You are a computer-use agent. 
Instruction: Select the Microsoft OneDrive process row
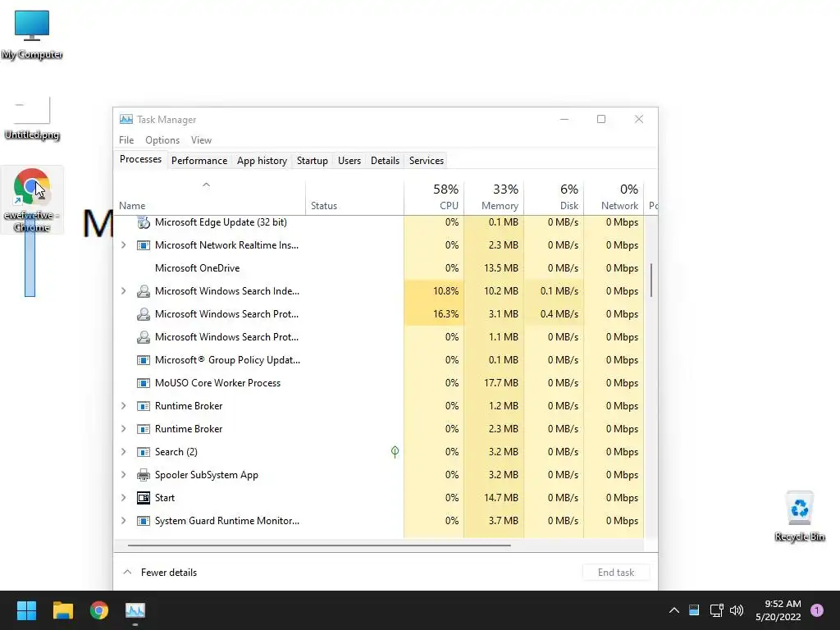pyautogui.click(x=379, y=268)
